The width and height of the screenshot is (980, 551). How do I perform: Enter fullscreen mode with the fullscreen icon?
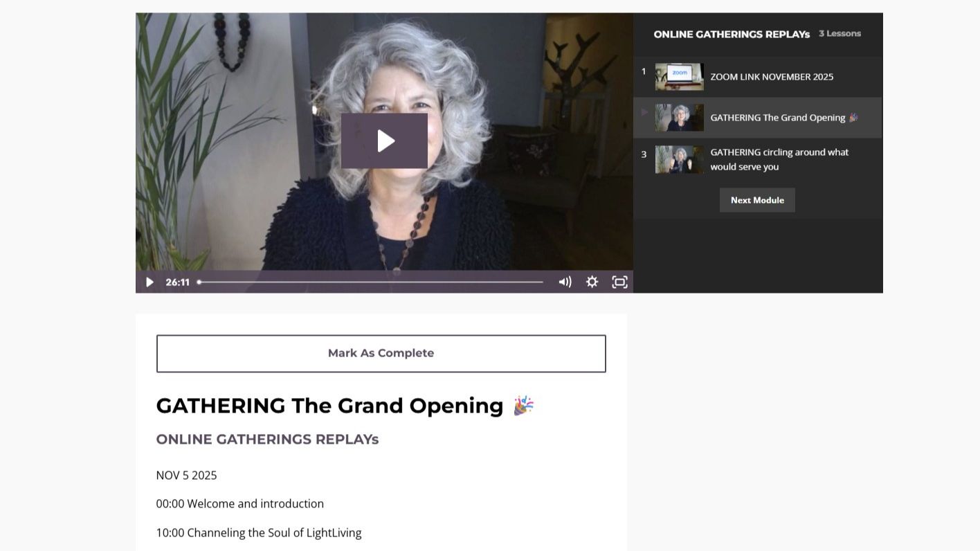(620, 282)
